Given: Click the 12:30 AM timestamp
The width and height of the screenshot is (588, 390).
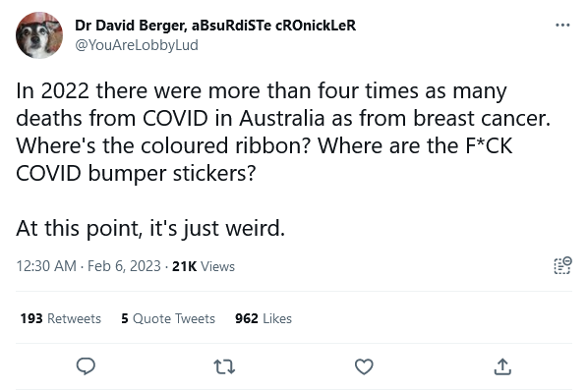Looking at the screenshot, I should tap(46, 266).
